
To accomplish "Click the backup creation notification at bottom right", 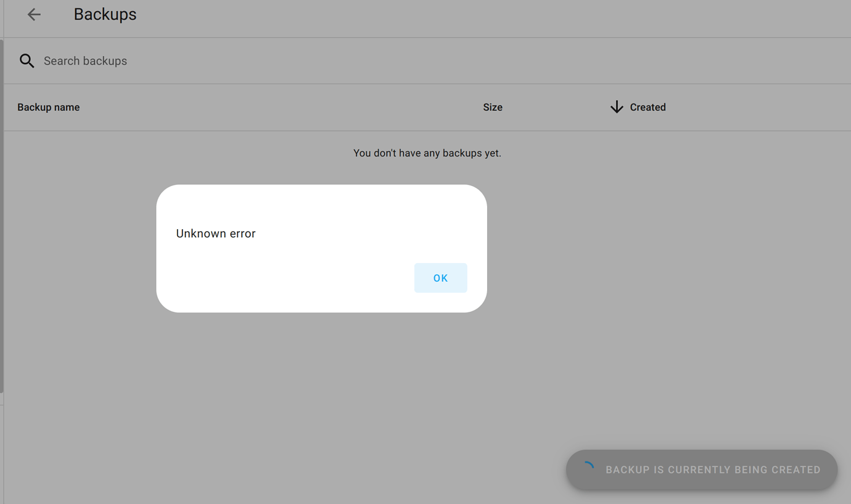I will coord(701,469).
